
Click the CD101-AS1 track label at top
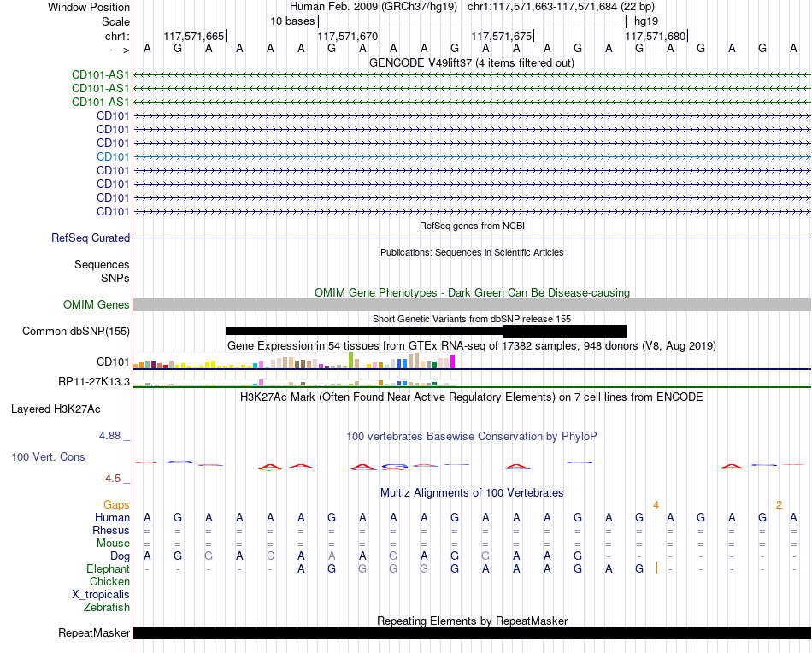(101, 74)
